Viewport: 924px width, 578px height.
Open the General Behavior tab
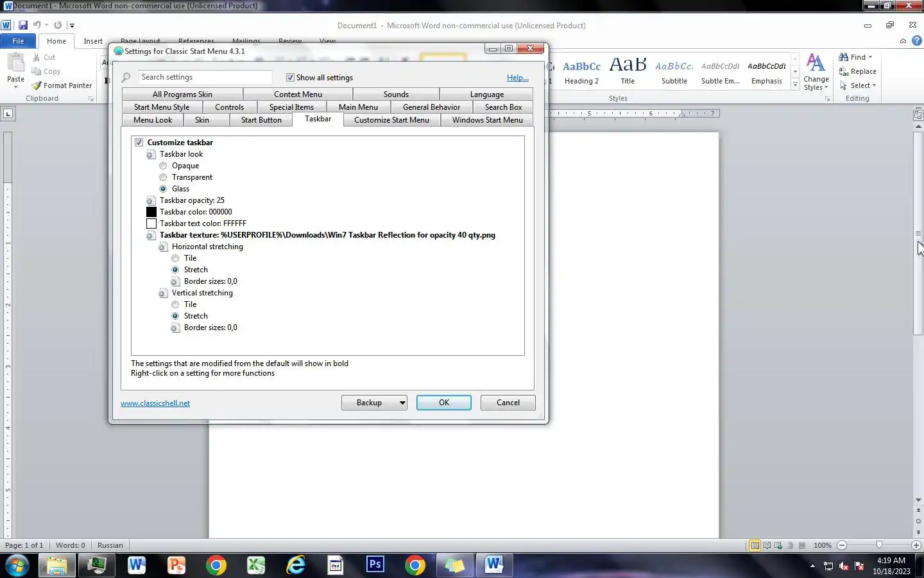pyautogui.click(x=431, y=107)
